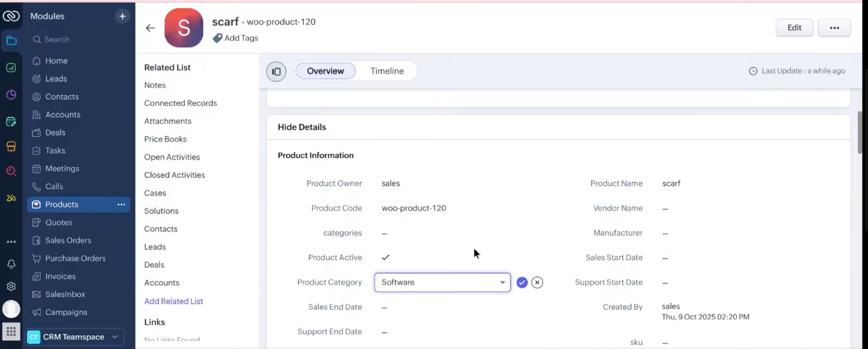Open the notifications bell icon

coord(11,264)
